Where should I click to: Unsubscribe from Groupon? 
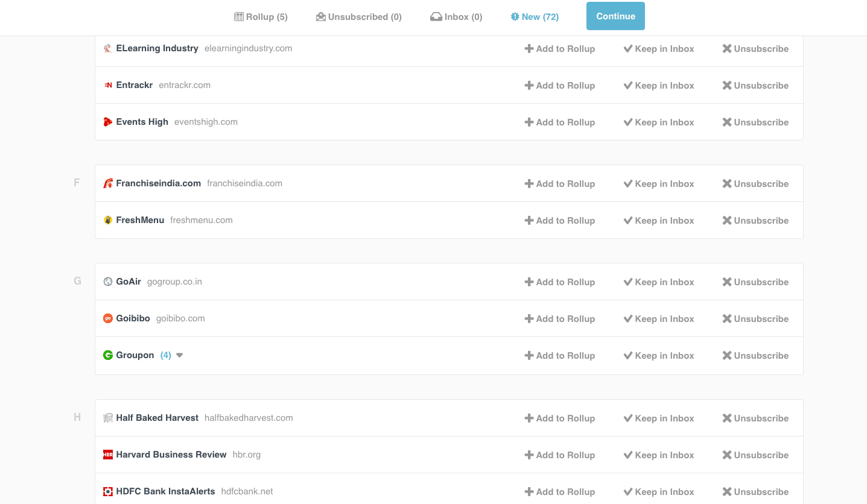755,356
